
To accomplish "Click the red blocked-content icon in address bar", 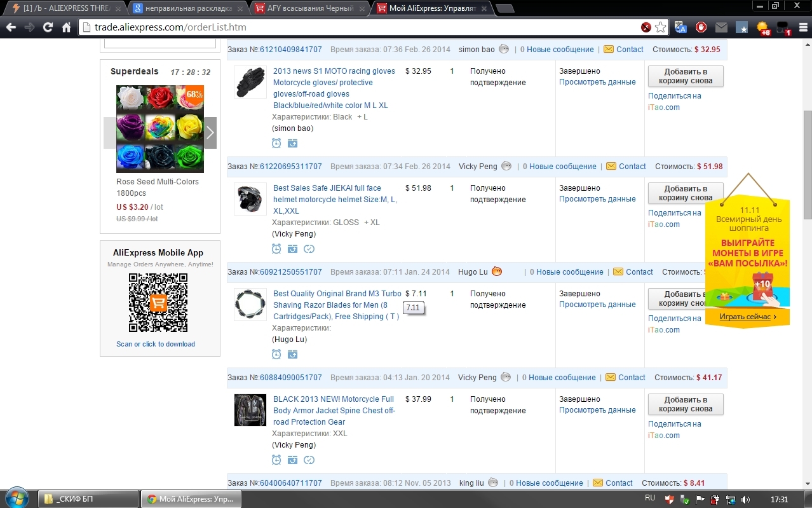I will pyautogui.click(x=646, y=27).
